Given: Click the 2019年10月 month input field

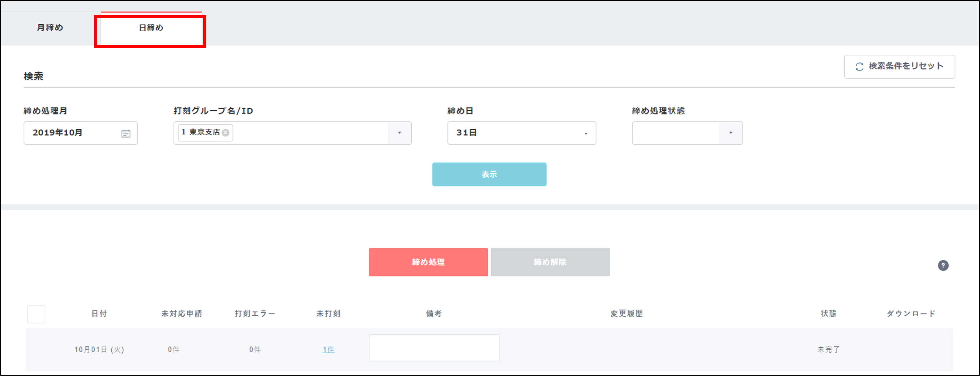Looking at the screenshot, I should (x=72, y=133).
